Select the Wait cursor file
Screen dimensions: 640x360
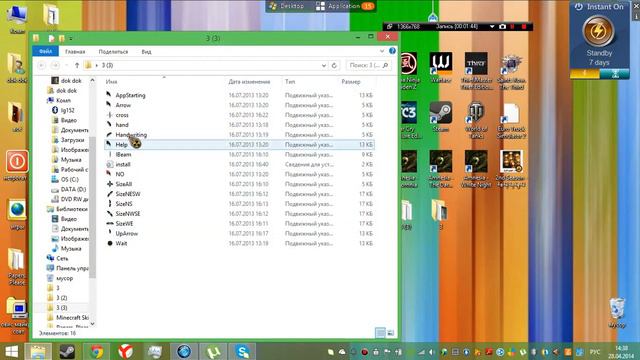click(x=121, y=243)
